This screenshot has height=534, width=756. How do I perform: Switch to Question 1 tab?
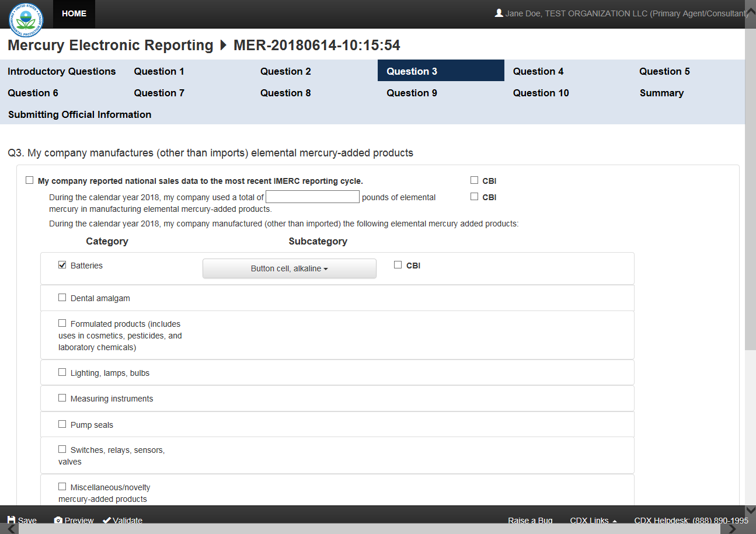click(x=159, y=71)
